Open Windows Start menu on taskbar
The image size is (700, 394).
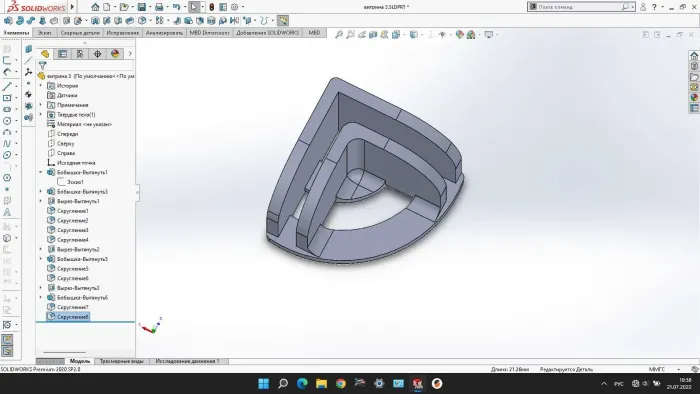coord(263,383)
